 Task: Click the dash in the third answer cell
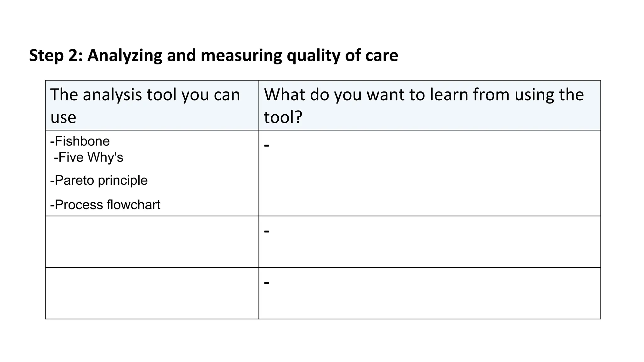267,283
